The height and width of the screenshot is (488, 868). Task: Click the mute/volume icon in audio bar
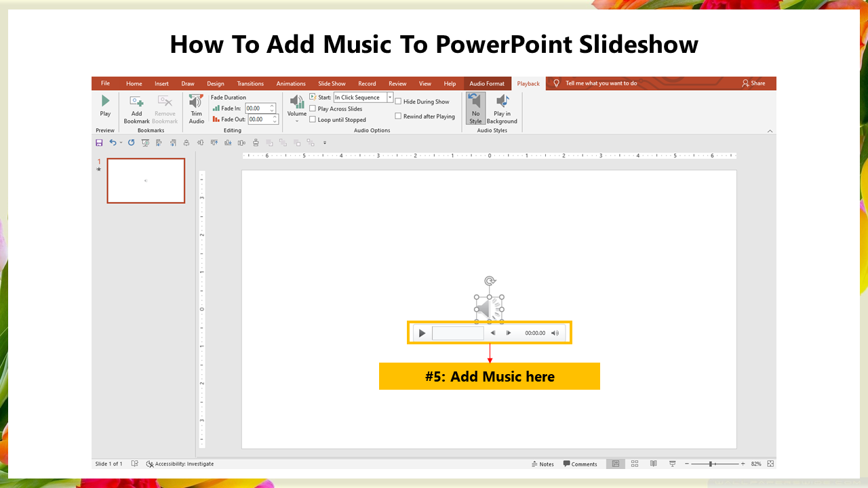click(x=555, y=333)
